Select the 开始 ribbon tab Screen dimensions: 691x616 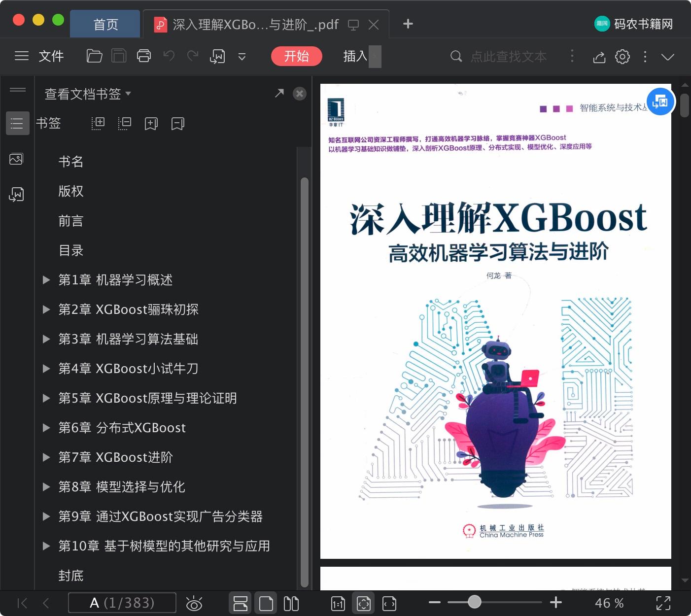tap(296, 56)
